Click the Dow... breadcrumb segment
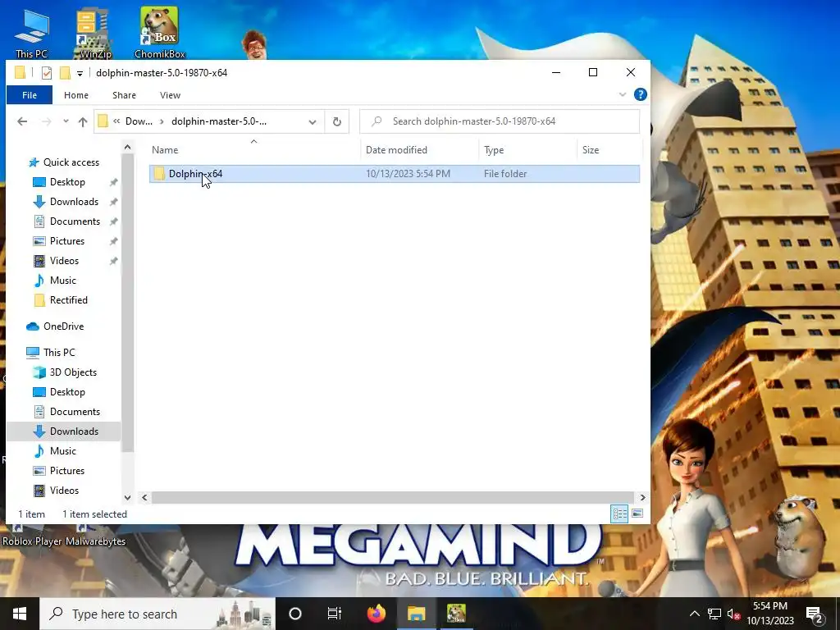The width and height of the screenshot is (840, 630). (x=139, y=121)
